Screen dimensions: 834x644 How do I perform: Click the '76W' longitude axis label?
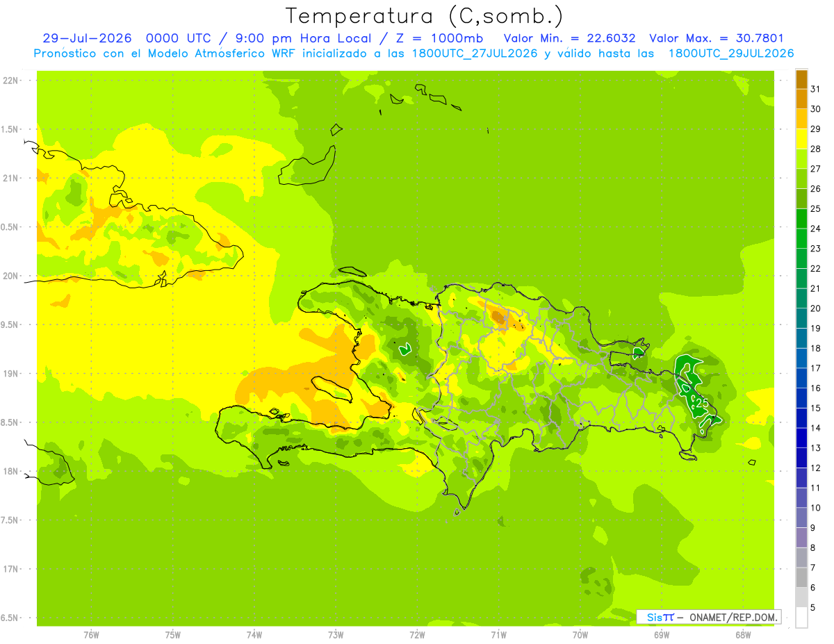91,635
